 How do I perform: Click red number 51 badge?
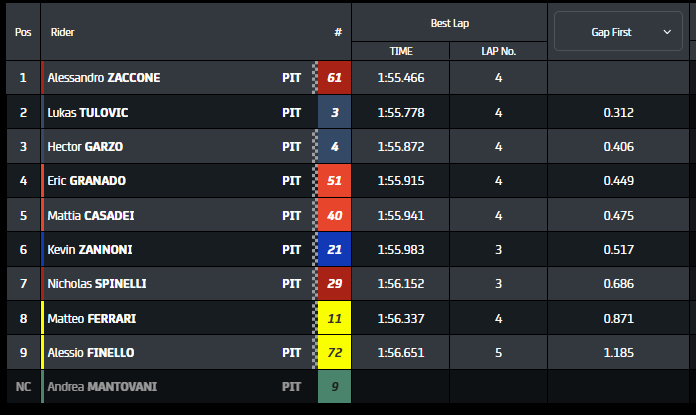click(x=334, y=181)
